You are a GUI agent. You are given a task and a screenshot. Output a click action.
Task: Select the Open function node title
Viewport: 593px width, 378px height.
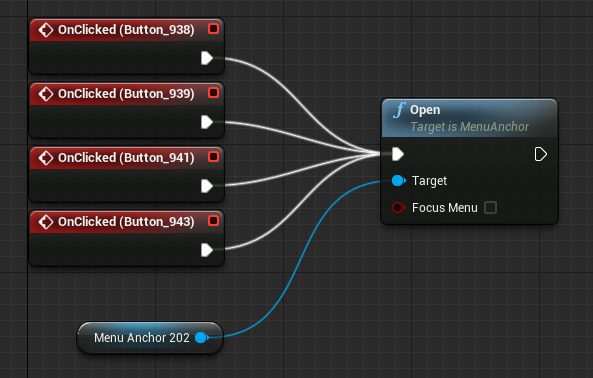tap(425, 110)
